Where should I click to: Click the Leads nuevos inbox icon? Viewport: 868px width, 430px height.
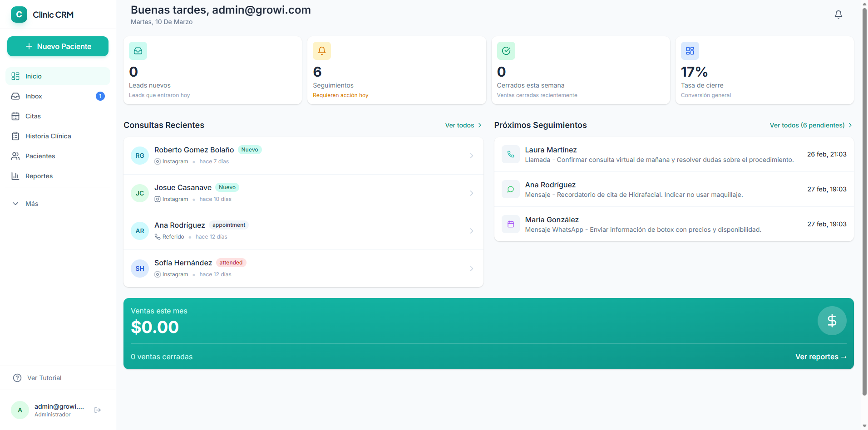[138, 51]
